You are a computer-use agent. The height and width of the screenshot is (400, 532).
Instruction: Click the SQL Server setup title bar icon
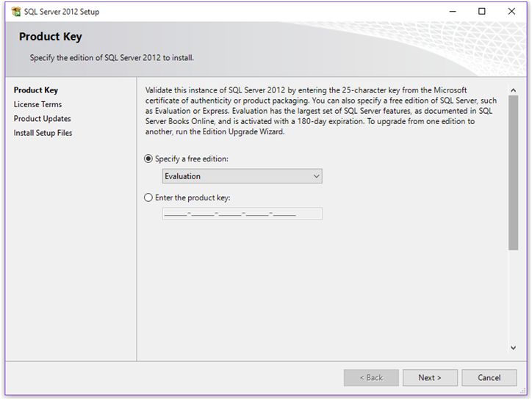tap(15, 12)
